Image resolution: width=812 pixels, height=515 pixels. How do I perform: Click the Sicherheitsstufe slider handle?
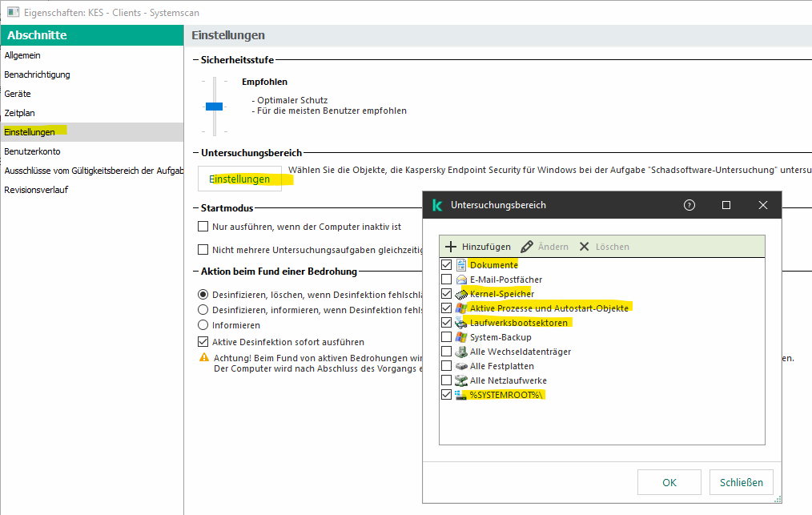pos(214,106)
